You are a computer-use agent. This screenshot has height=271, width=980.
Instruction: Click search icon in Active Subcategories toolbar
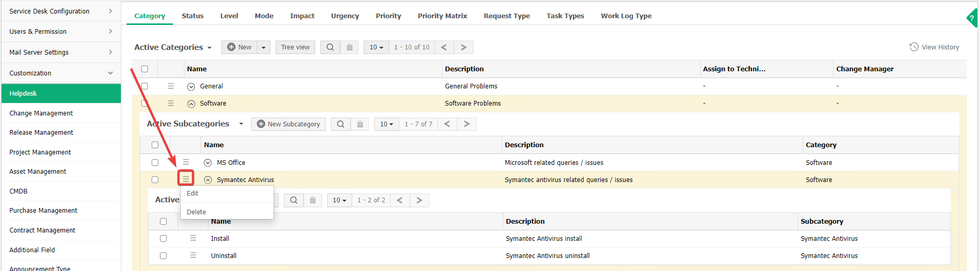click(340, 124)
